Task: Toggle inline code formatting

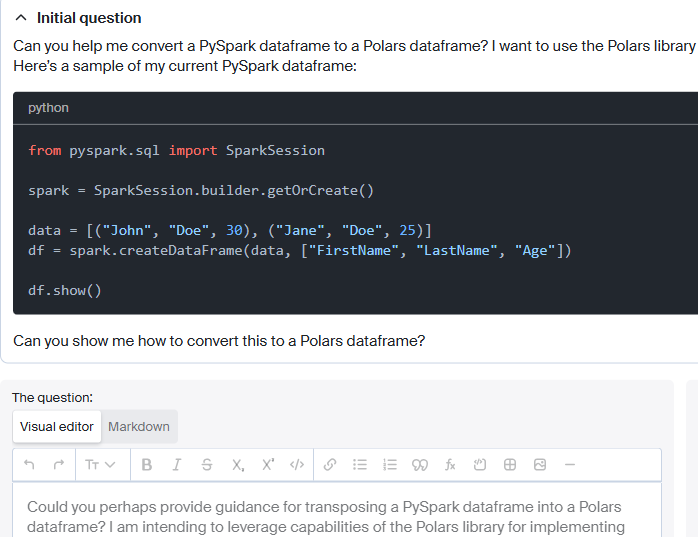Action: [297, 465]
